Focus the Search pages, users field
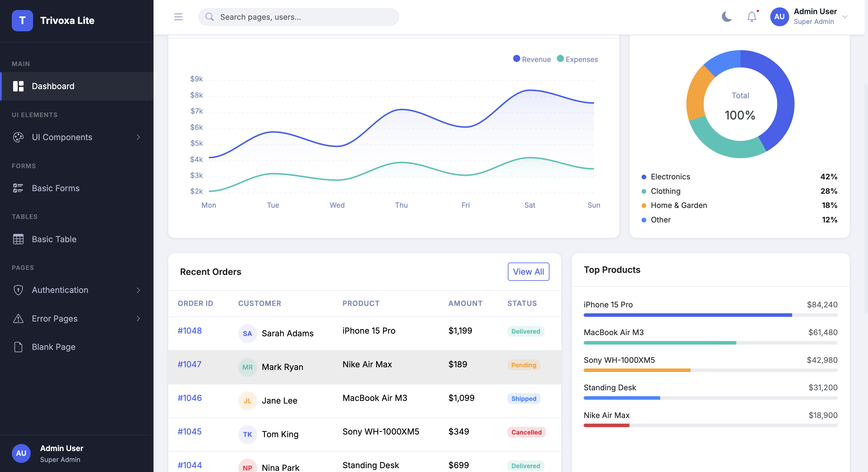Image resolution: width=868 pixels, height=472 pixels. click(x=298, y=17)
